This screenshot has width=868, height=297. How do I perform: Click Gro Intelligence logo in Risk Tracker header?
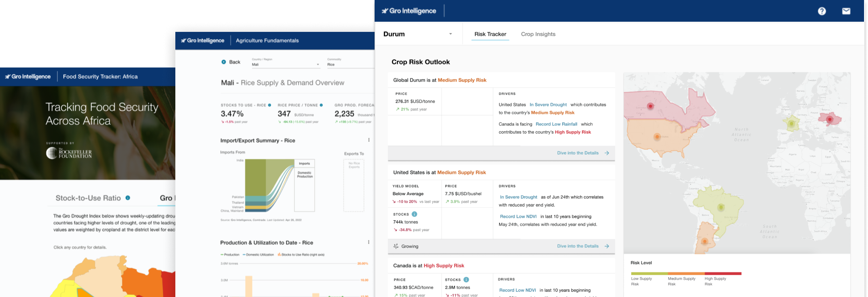pyautogui.click(x=409, y=11)
